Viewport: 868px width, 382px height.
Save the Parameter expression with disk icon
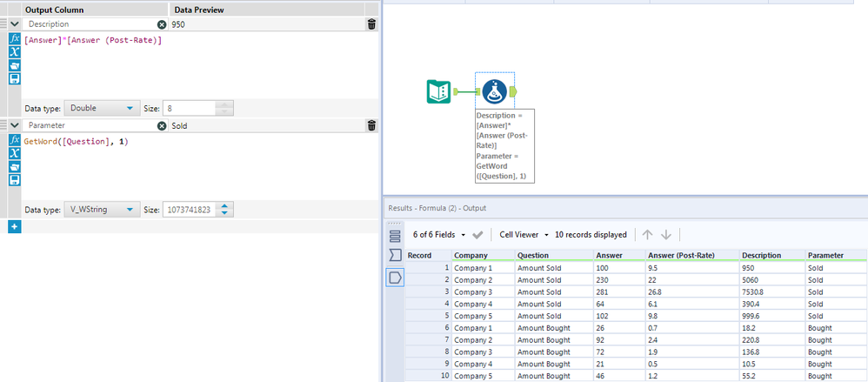15,179
